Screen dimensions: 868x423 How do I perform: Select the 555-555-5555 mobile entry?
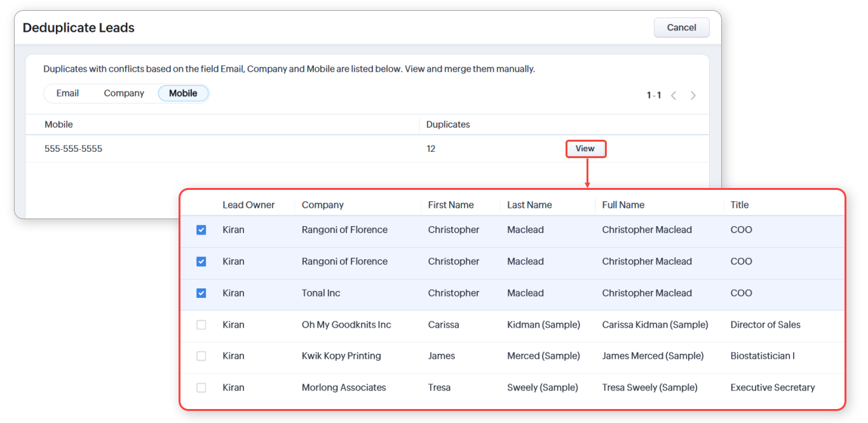coord(73,149)
